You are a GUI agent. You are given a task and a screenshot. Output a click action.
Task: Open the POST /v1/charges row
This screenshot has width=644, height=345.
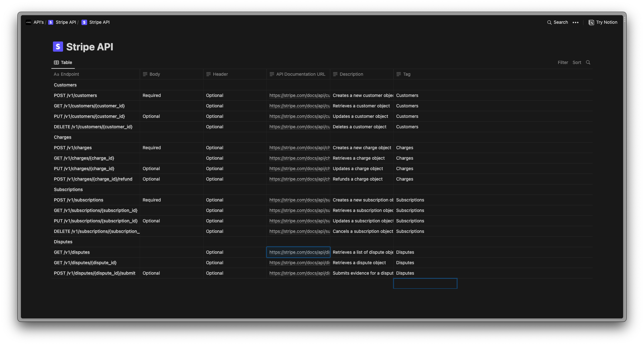73,148
